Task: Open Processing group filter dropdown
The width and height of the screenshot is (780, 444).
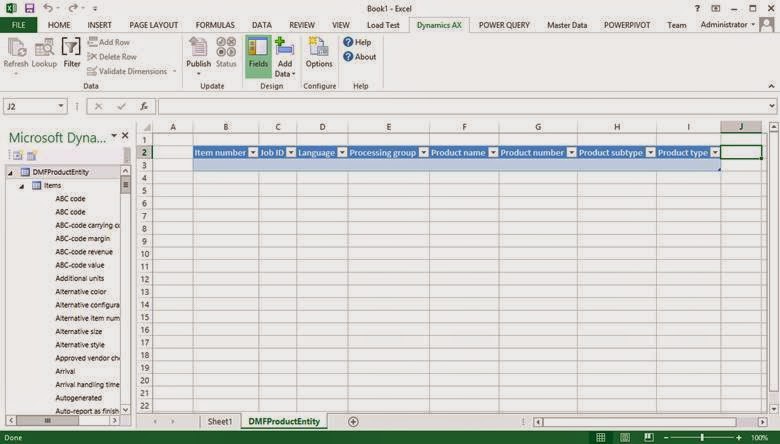Action: point(423,153)
